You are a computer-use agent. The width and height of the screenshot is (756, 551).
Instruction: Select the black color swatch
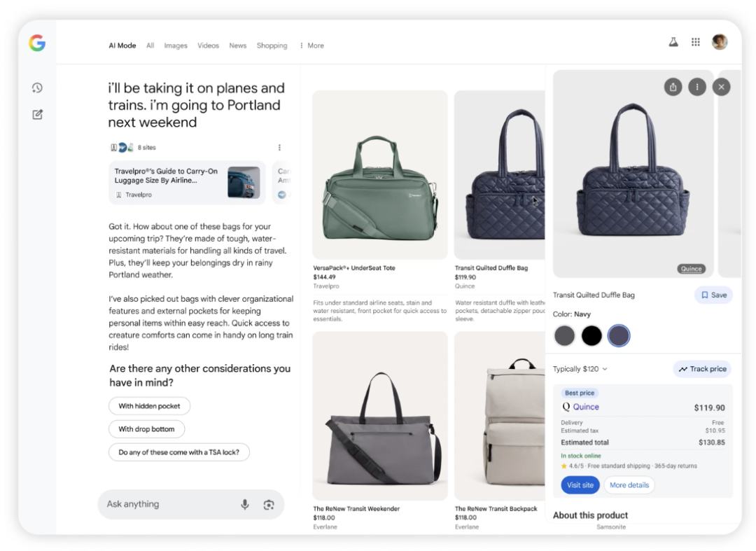pyautogui.click(x=591, y=335)
